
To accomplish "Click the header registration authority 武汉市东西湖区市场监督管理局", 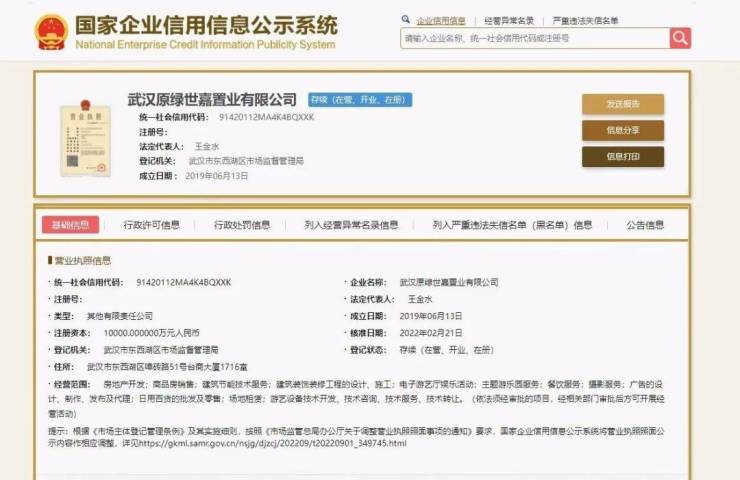I will [246, 161].
